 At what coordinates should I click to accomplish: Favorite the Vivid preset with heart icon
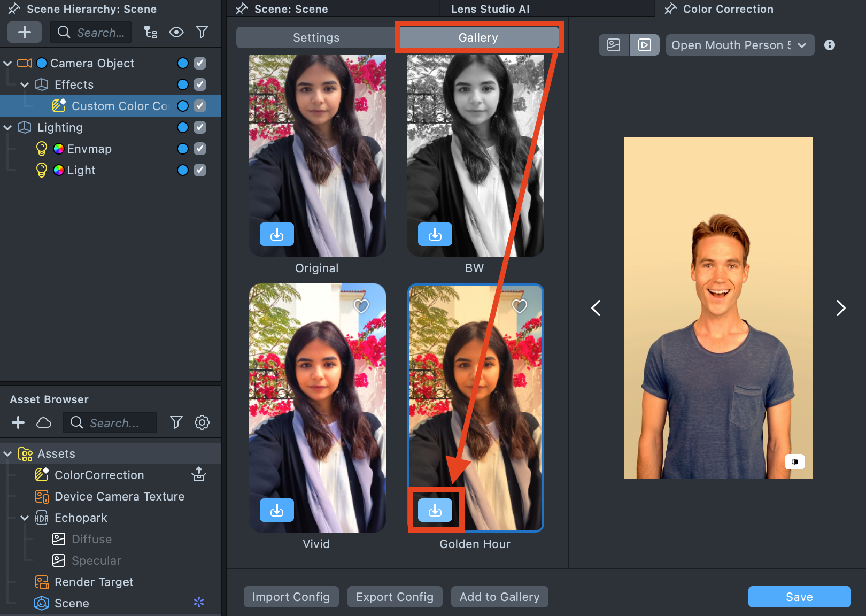coord(361,306)
